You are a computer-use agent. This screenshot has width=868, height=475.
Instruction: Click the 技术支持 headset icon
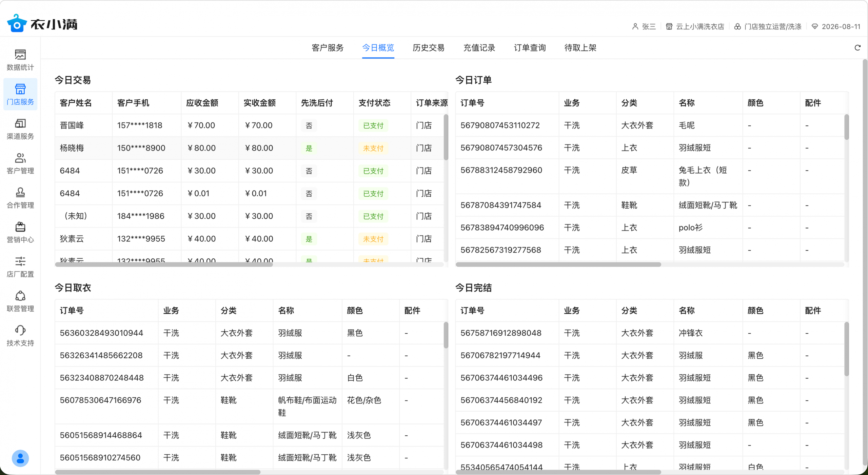click(x=20, y=330)
